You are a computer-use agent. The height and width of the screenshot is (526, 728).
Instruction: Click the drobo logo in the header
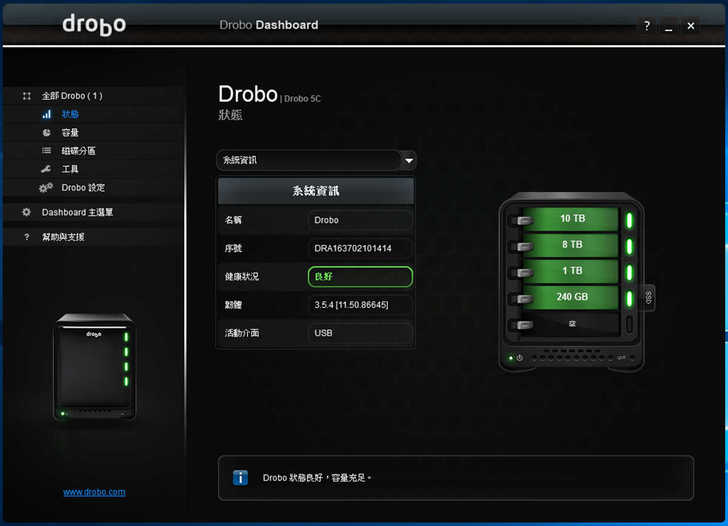(x=94, y=24)
